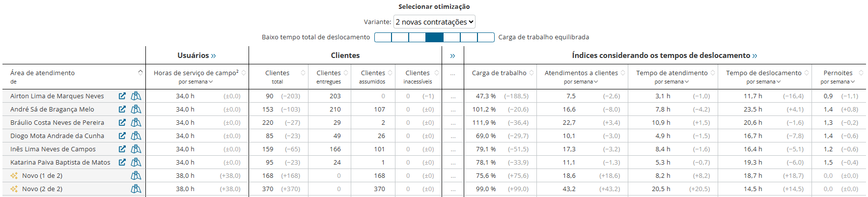Open external link for Airton Lima de Marques Neves
Viewport: 868px width, 197px height.
point(122,96)
